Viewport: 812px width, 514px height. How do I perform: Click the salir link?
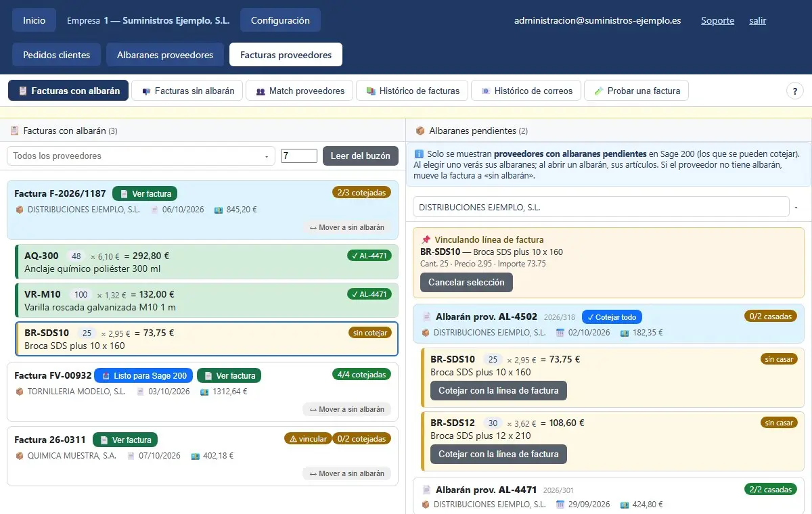(x=757, y=20)
